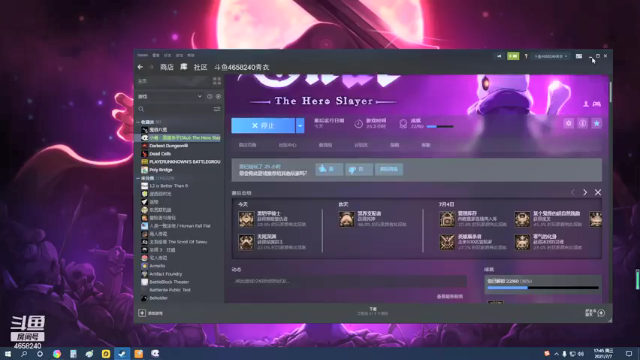Select Human Fall Flat in the list
Screen dimensions: 640x360
(180, 226)
